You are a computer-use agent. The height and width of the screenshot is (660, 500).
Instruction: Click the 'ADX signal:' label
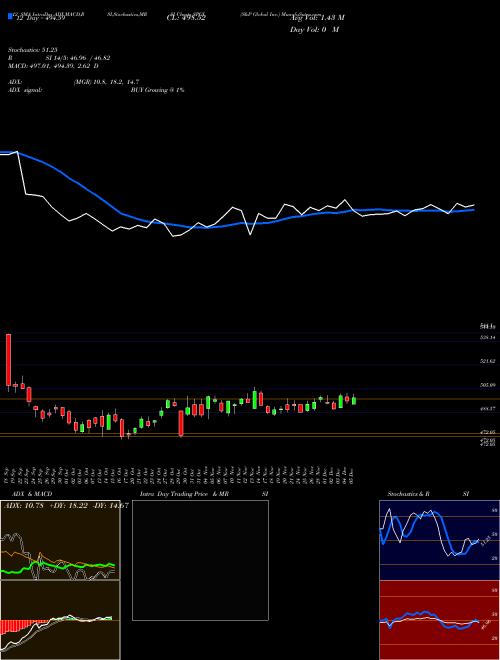click(x=25, y=90)
